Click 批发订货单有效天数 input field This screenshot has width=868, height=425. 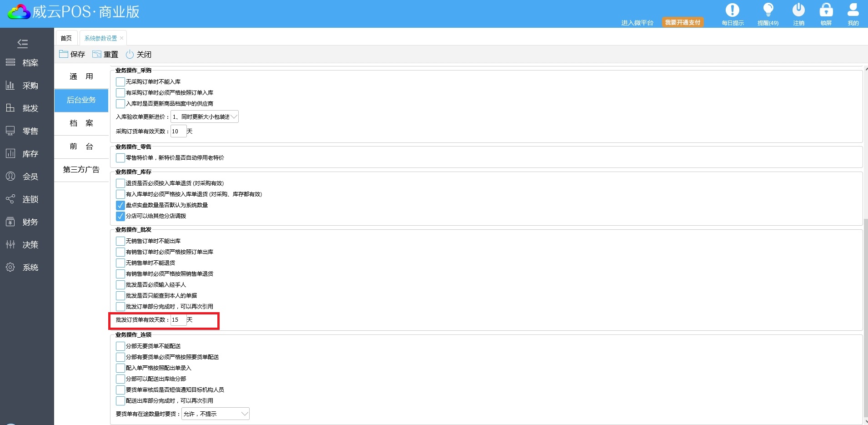[178, 320]
